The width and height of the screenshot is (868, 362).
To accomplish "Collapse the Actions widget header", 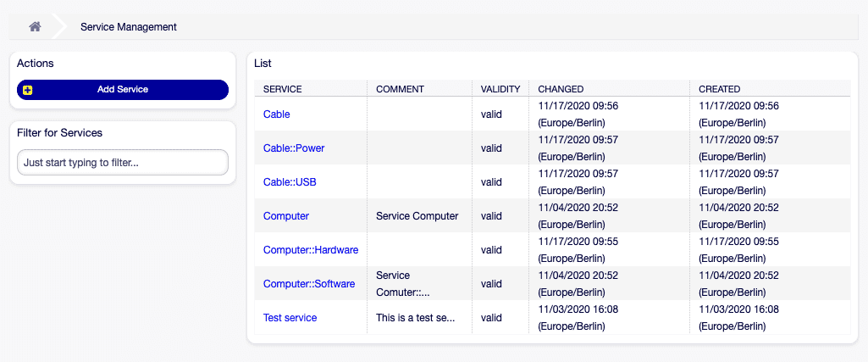I will coord(36,64).
